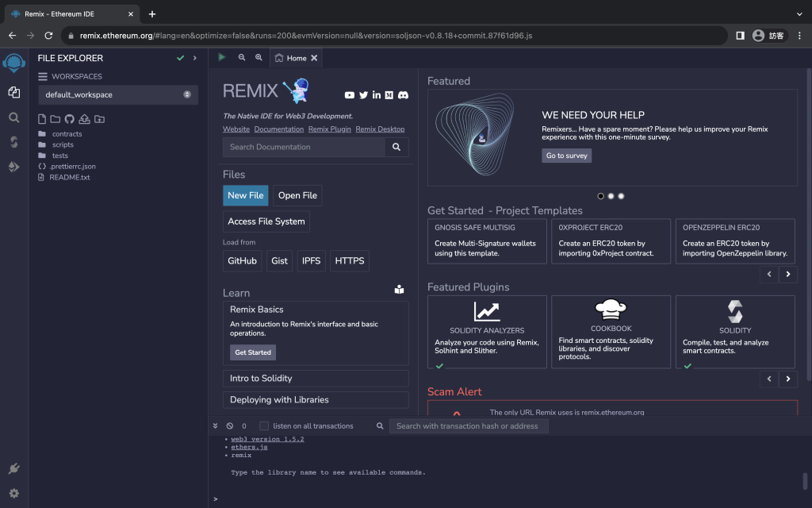Open the File Explorer sidebar icon

[14, 92]
